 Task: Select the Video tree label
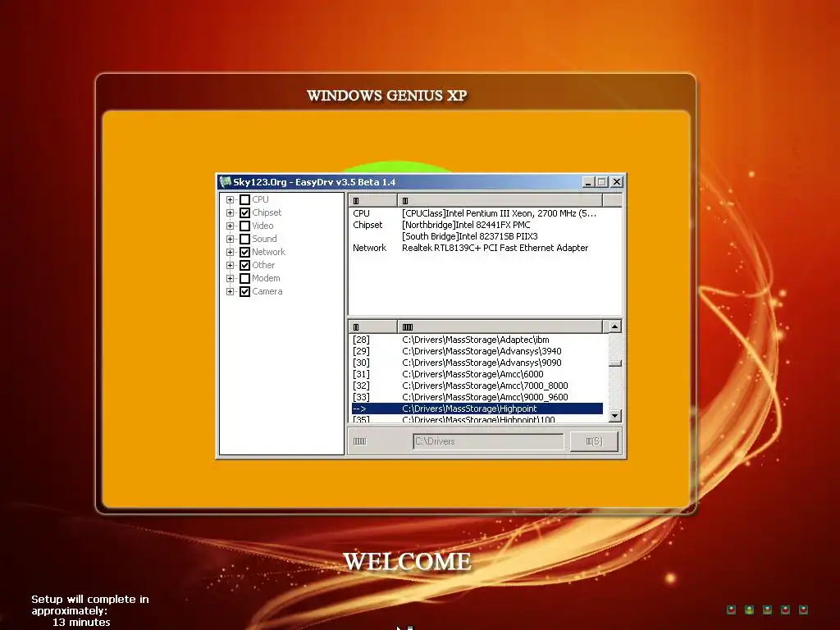262,226
